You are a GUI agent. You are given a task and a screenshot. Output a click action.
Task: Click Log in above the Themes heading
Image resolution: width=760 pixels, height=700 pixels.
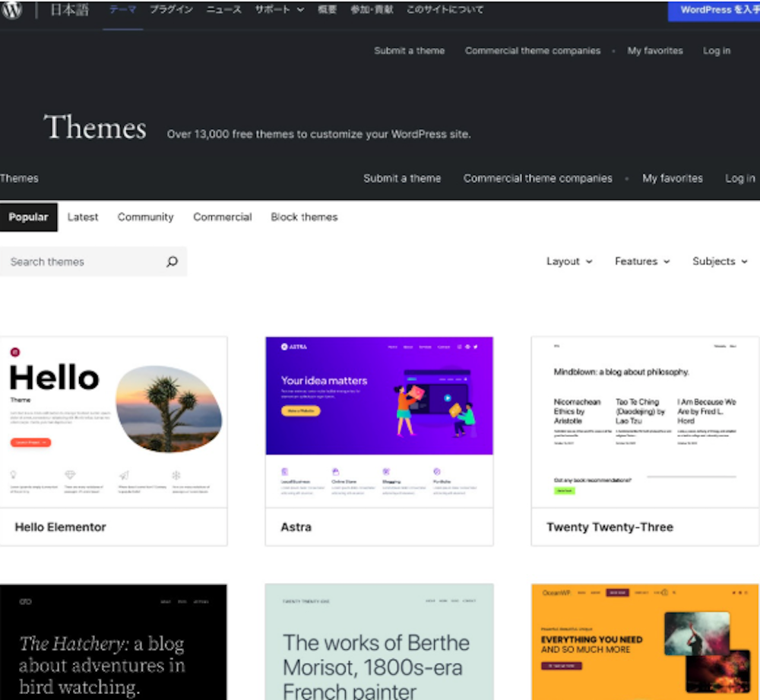pos(717,51)
